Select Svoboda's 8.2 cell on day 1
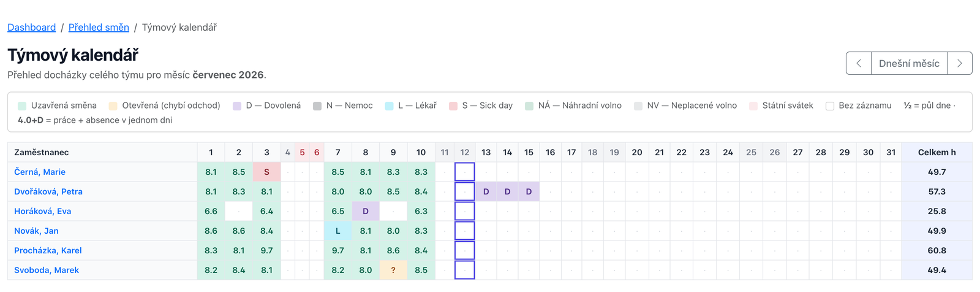980x292 pixels. (211, 270)
